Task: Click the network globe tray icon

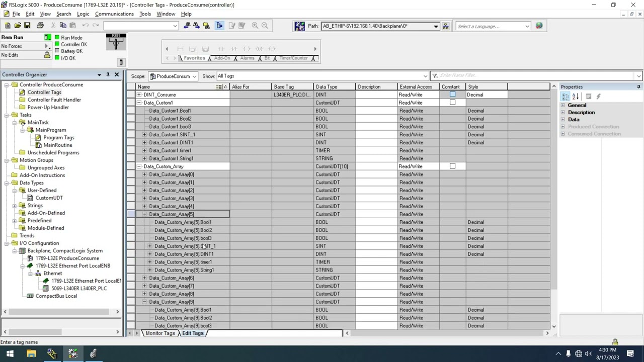Action: pyautogui.click(x=578, y=354)
